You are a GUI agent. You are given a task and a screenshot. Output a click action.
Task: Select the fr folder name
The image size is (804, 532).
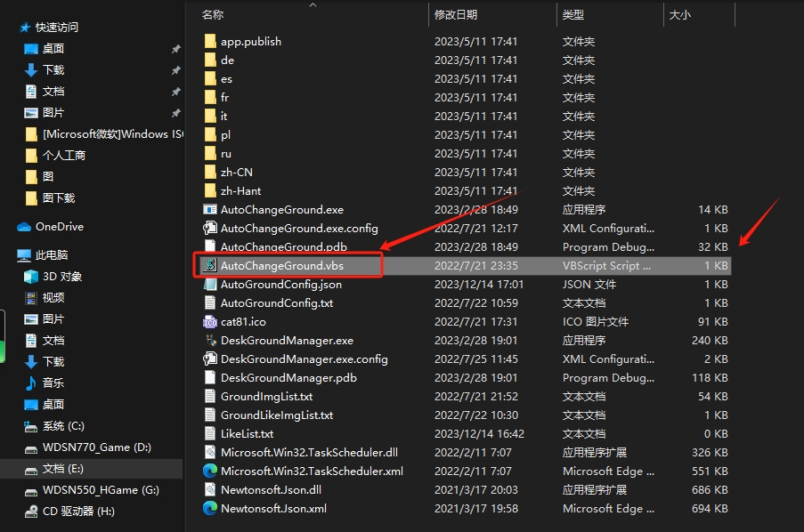pos(224,97)
